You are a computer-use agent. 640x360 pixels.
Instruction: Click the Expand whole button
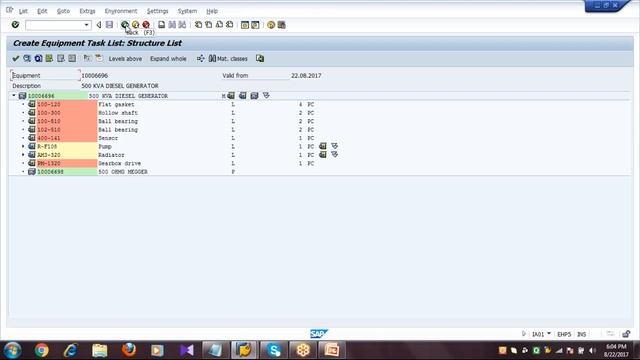click(x=168, y=59)
